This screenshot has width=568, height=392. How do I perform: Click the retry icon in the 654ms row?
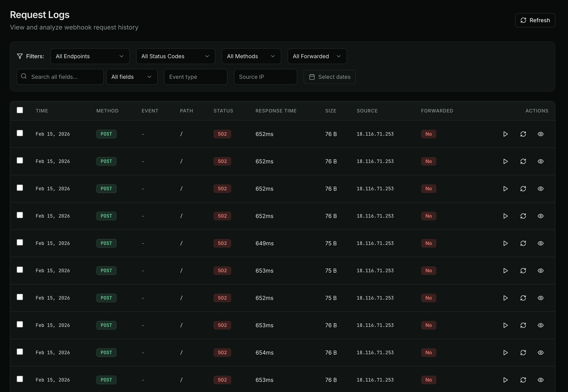tap(523, 353)
